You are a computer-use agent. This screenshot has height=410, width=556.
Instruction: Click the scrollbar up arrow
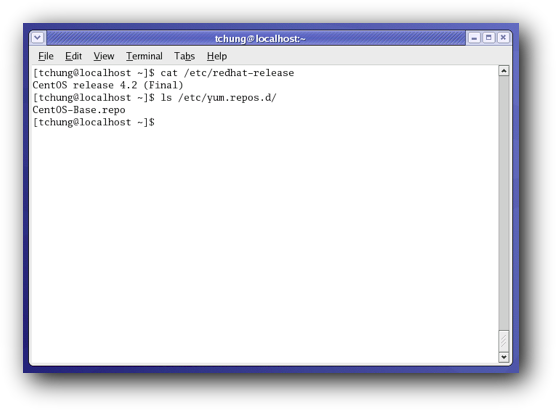point(504,71)
